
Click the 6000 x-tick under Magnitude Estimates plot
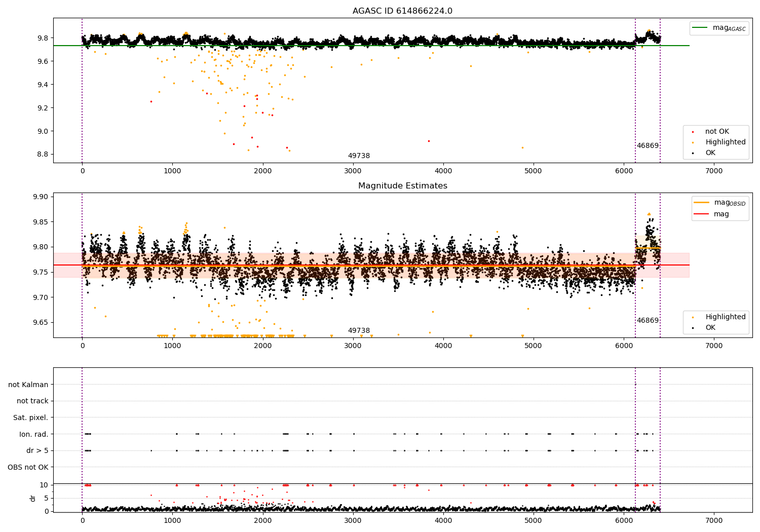coord(624,346)
